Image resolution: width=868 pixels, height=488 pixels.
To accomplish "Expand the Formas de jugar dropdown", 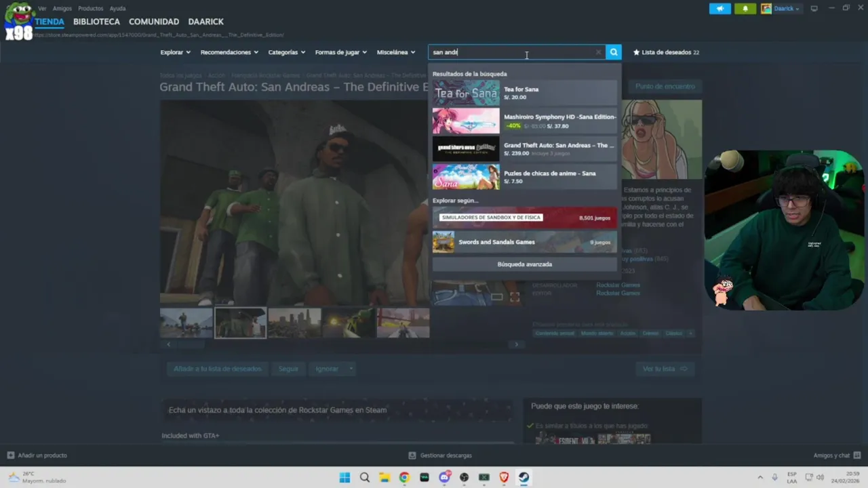I will [x=340, y=52].
